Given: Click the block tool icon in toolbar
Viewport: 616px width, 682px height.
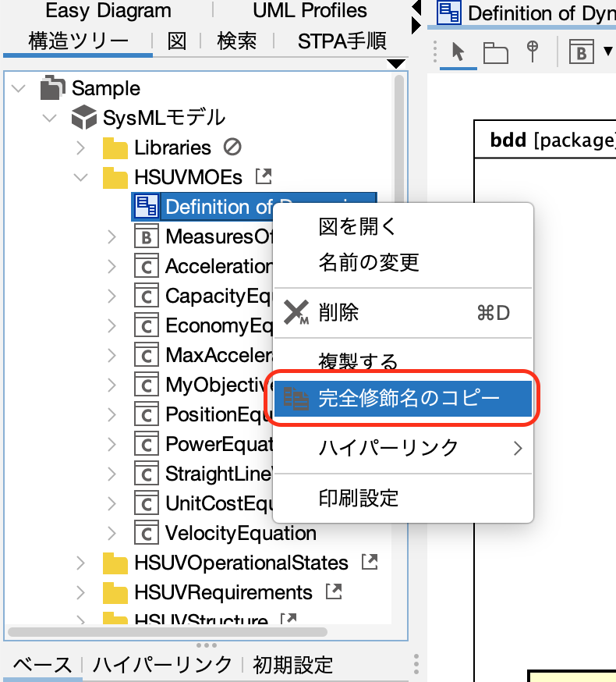Looking at the screenshot, I should 580,52.
